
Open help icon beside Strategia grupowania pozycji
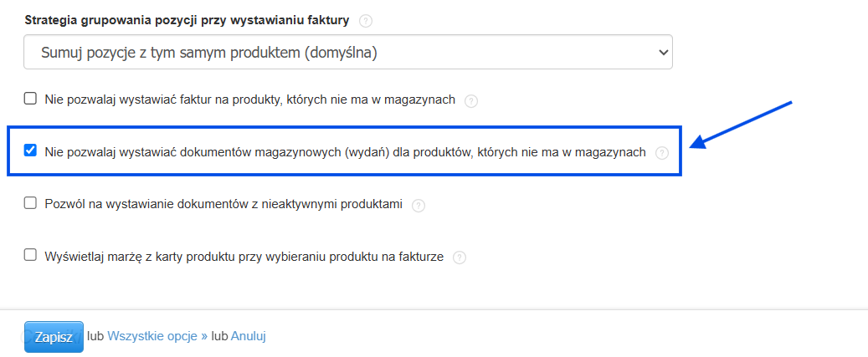[365, 22]
